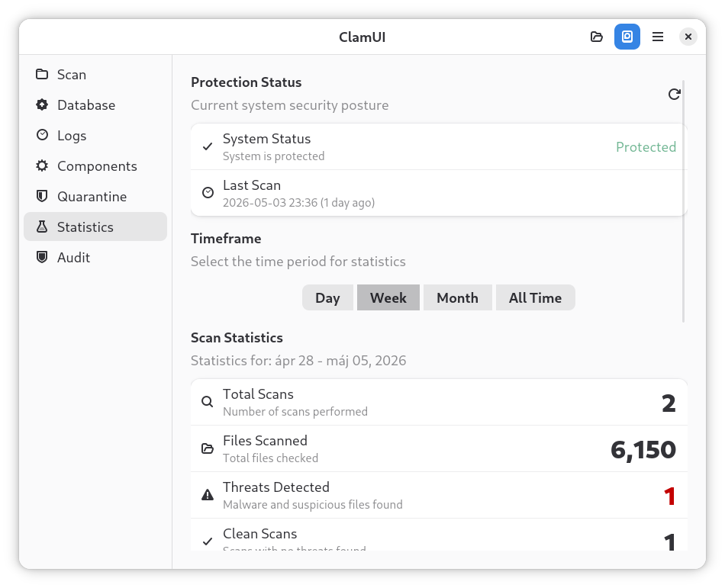Click the Files Scanned row

point(439,448)
